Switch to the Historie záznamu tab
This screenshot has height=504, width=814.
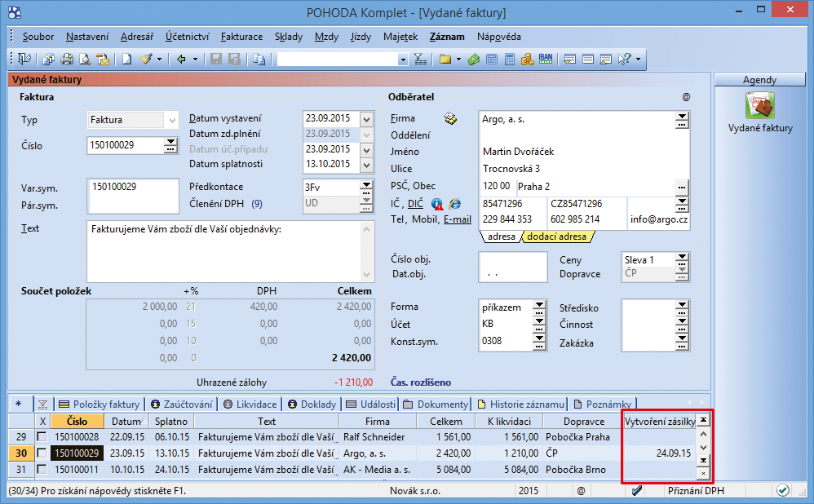(521, 405)
